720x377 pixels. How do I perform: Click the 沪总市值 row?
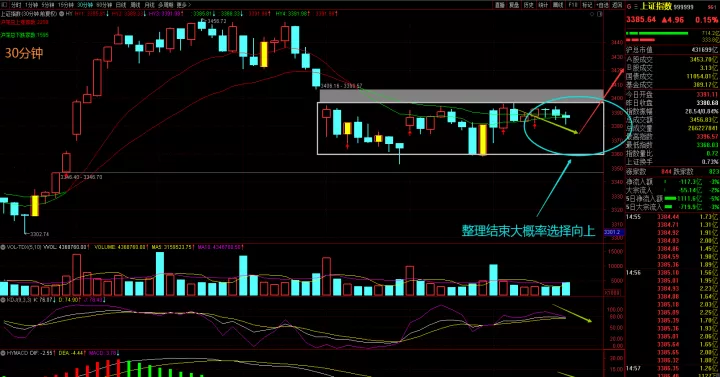click(x=672, y=50)
